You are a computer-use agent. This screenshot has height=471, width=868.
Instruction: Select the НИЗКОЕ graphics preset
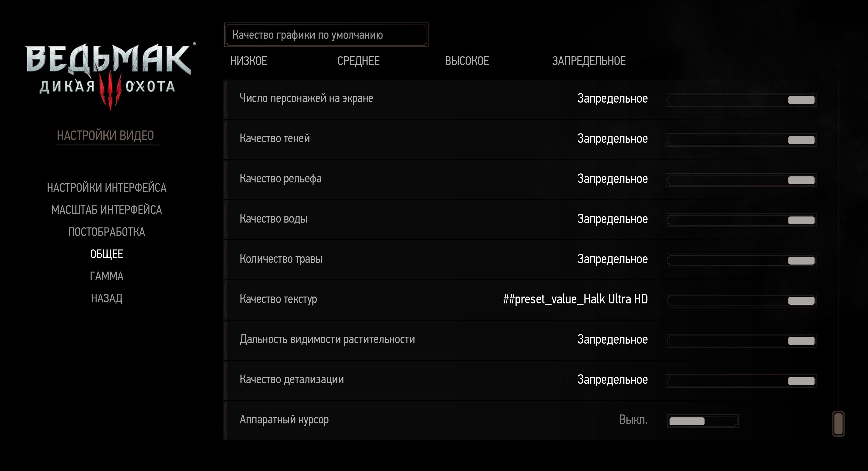click(248, 61)
